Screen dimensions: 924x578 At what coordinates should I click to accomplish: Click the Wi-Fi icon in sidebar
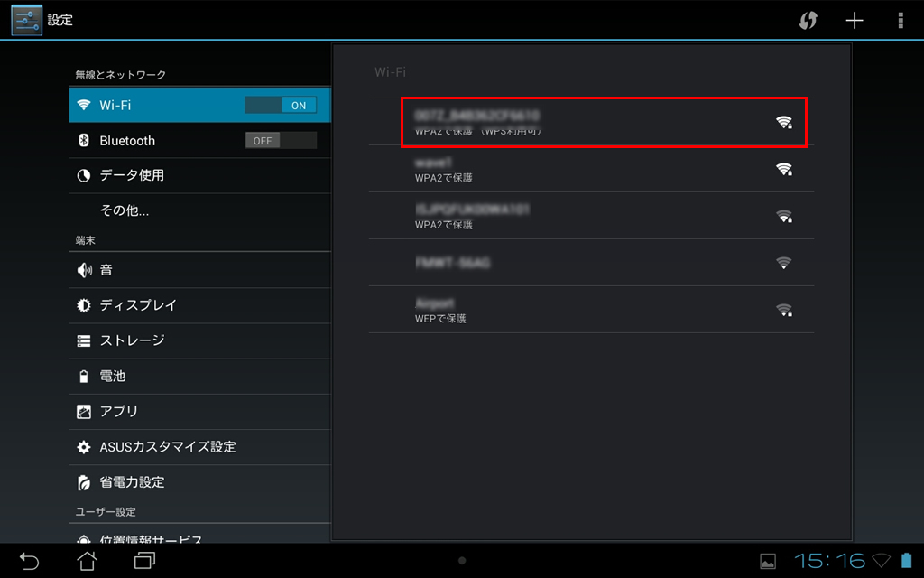click(x=84, y=105)
